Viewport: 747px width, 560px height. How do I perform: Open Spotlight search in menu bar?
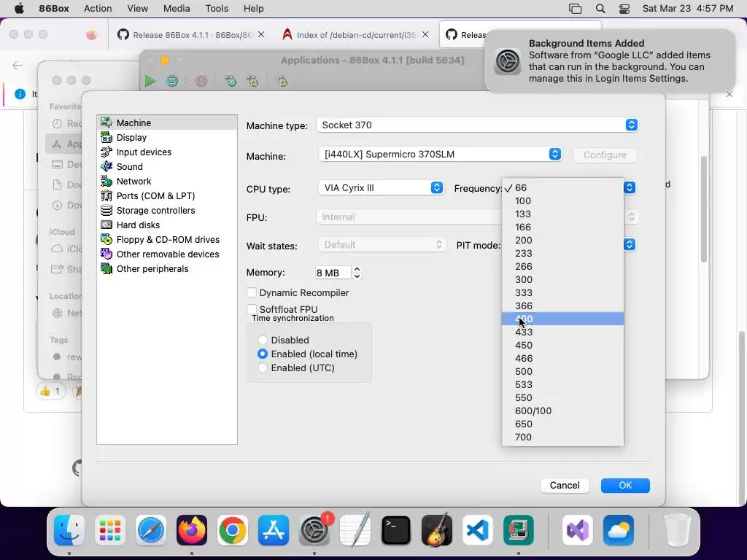click(600, 9)
